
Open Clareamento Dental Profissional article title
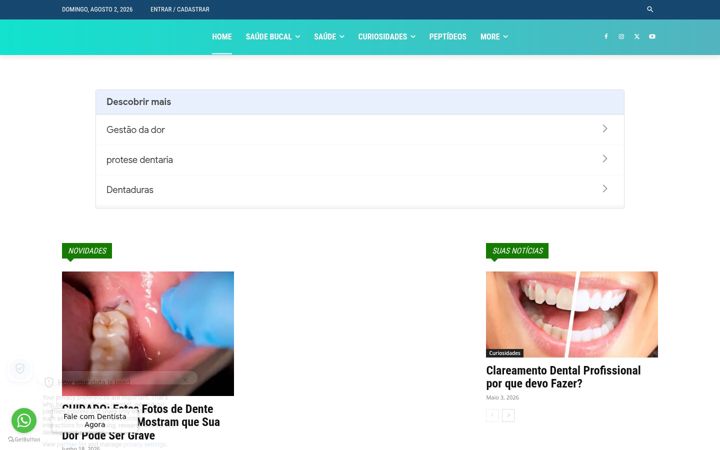(563, 377)
